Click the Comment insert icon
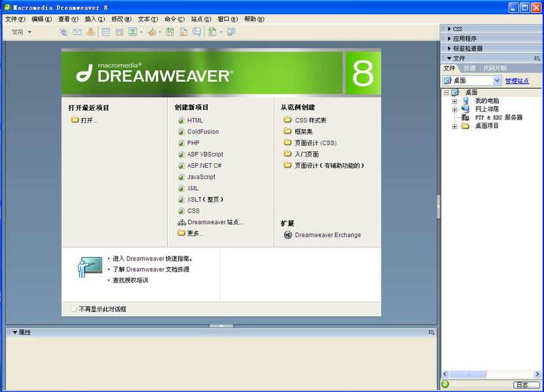544x392 pixels. (196, 31)
